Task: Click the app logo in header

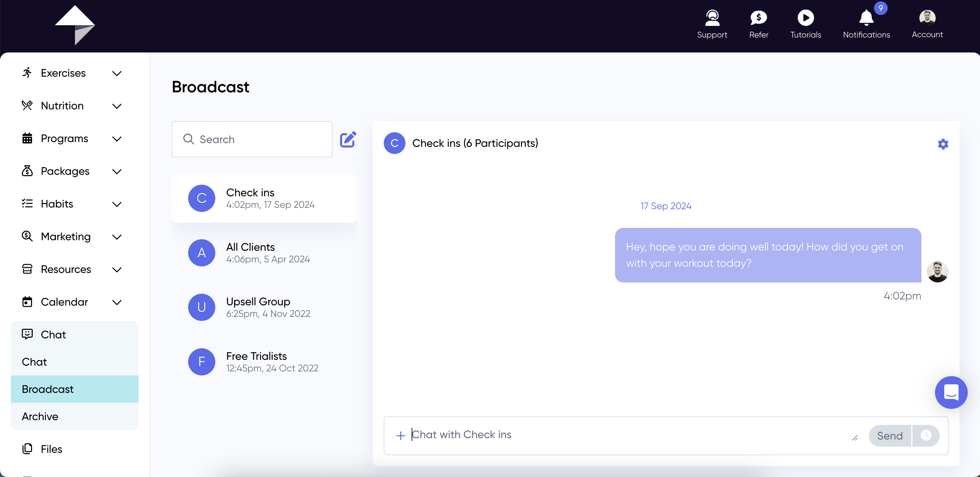Action: (75, 25)
